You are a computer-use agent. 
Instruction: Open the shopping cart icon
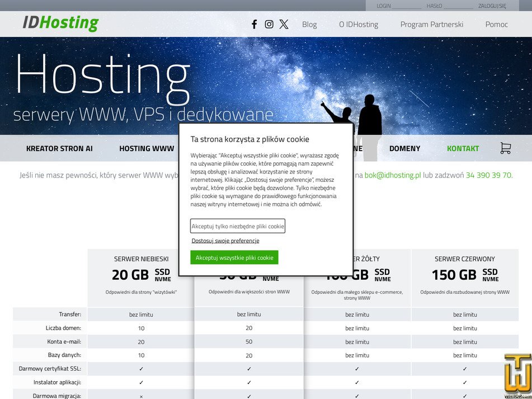coord(506,148)
